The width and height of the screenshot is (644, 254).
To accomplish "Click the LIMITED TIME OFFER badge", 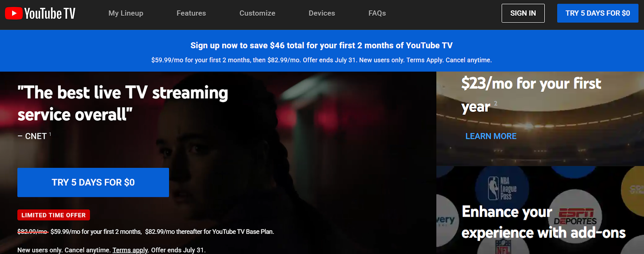I will pyautogui.click(x=54, y=215).
